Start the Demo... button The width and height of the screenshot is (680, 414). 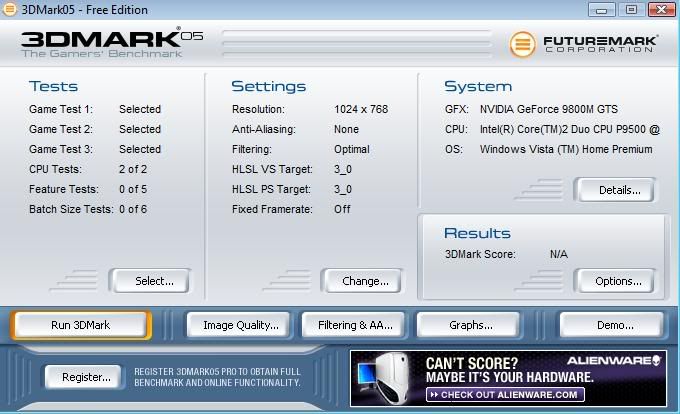tap(612, 325)
